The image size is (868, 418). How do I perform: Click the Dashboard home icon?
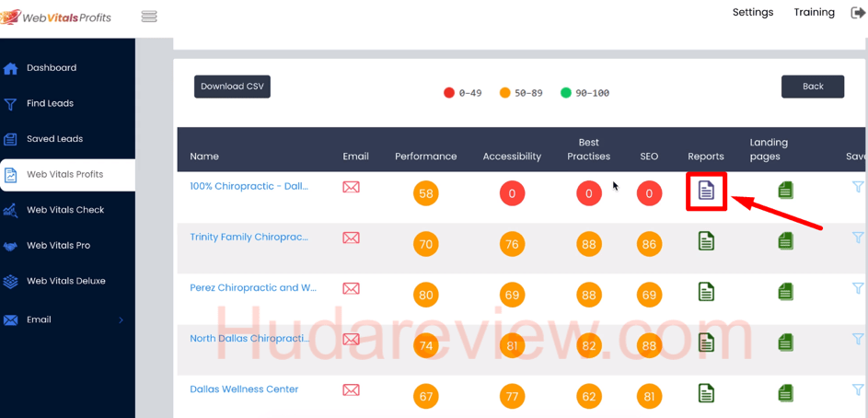click(10, 69)
